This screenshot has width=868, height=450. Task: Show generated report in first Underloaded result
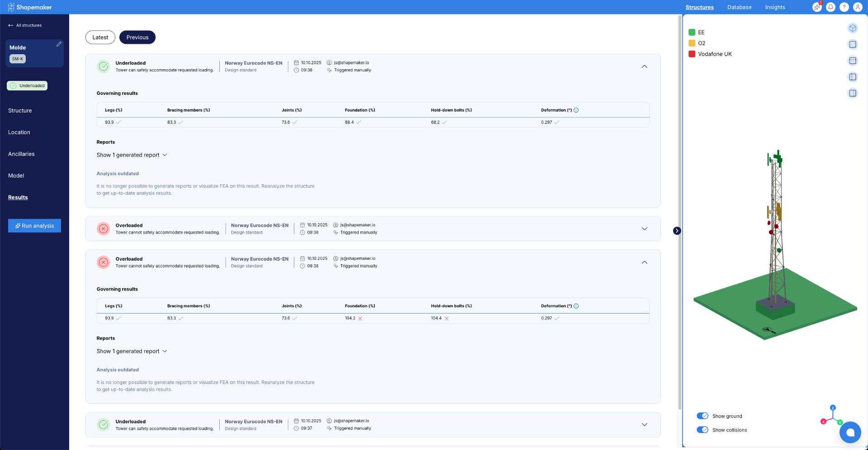point(132,155)
